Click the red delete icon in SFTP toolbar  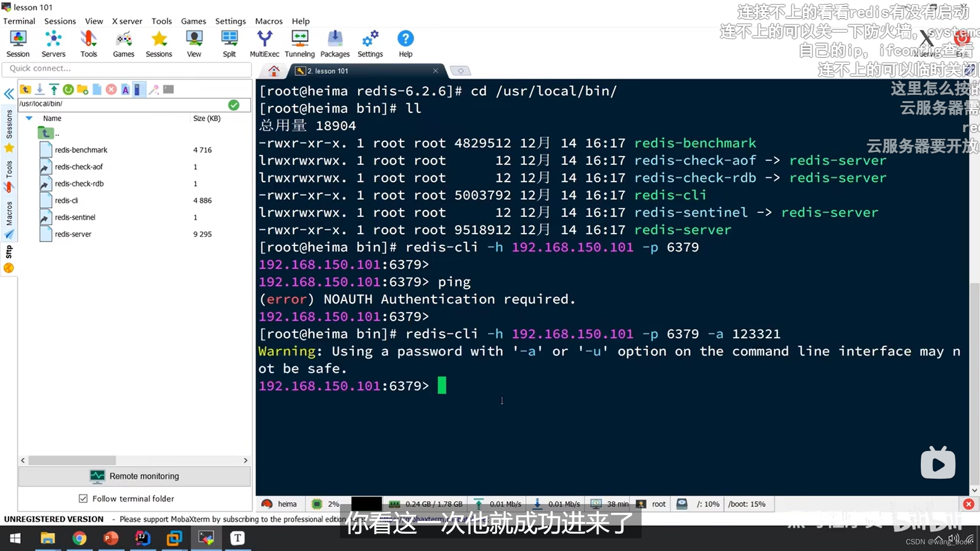111,90
